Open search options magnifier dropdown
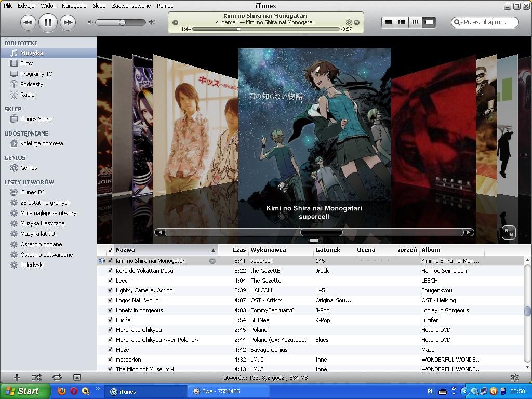The width and height of the screenshot is (532, 399). pos(458,22)
